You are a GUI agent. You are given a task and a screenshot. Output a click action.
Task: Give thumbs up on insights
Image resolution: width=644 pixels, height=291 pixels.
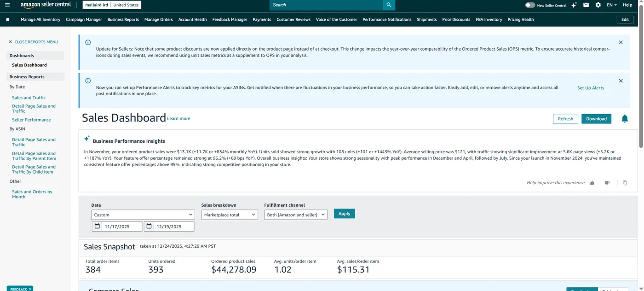[592, 183]
